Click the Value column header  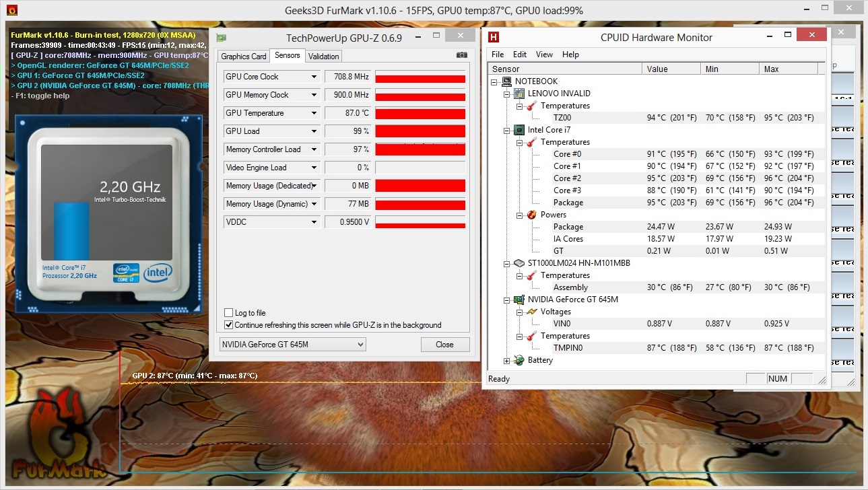[x=671, y=69]
